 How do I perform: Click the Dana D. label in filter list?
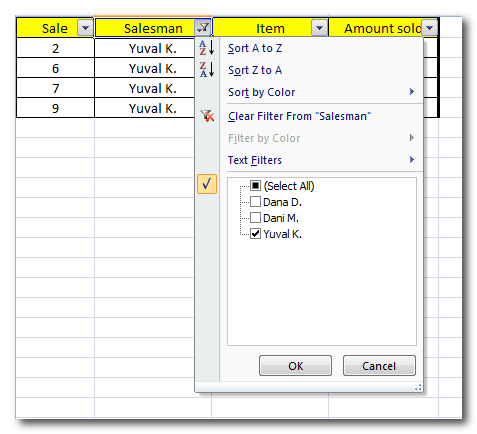282,202
